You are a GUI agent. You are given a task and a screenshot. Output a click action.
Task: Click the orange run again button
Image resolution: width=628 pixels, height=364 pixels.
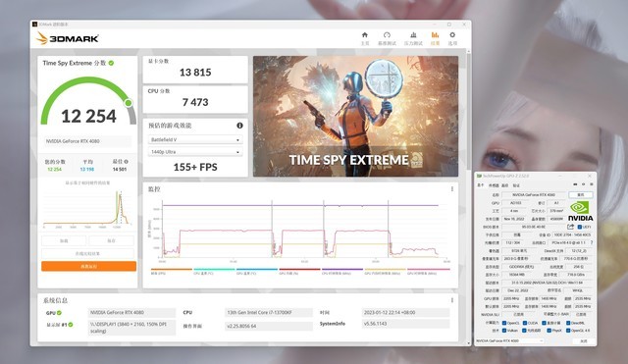pyautogui.click(x=88, y=266)
